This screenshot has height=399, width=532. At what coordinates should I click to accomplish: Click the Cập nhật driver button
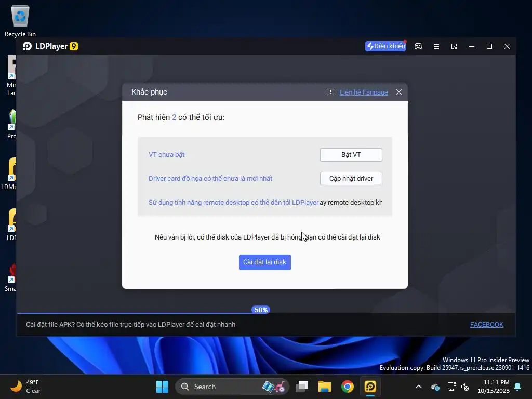pyautogui.click(x=351, y=179)
